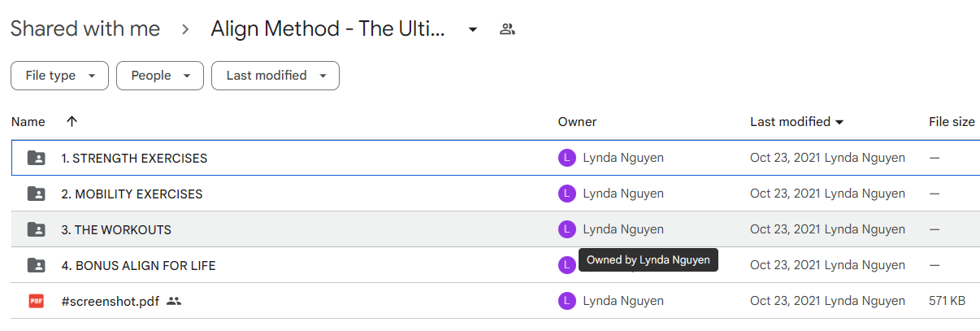Open the folder dropdown arrow beside Align Method
Screen dimensions: 980x331
(473, 30)
